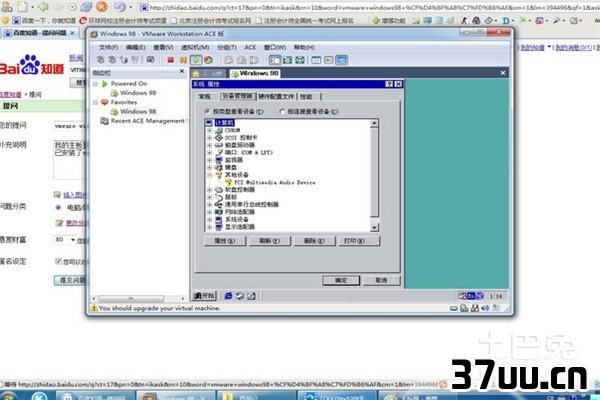Click the green Powered On arrow icon
Screen dimensions: 600x400
tap(104, 83)
